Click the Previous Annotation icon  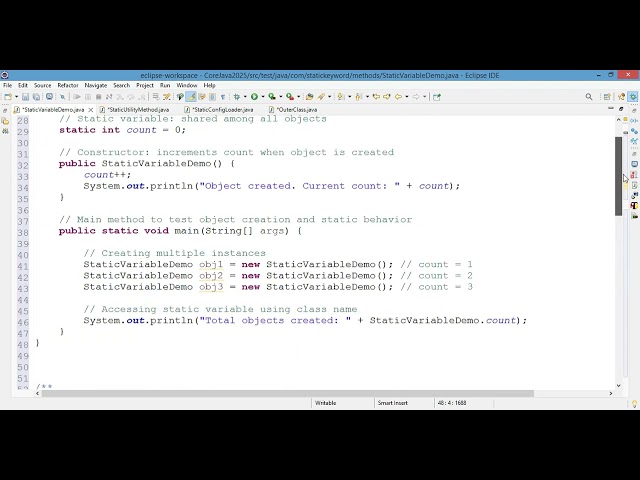click(x=358, y=97)
